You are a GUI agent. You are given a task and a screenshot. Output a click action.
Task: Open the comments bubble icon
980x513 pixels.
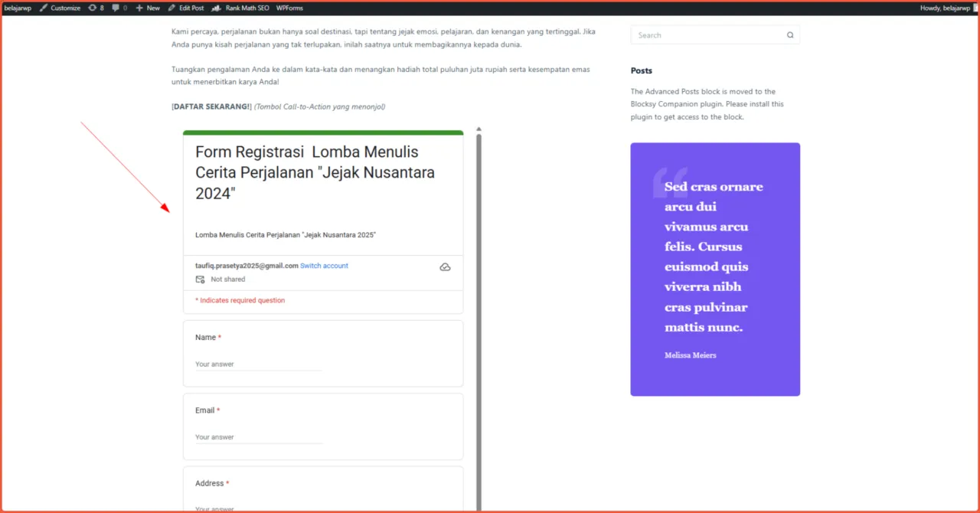pos(116,8)
